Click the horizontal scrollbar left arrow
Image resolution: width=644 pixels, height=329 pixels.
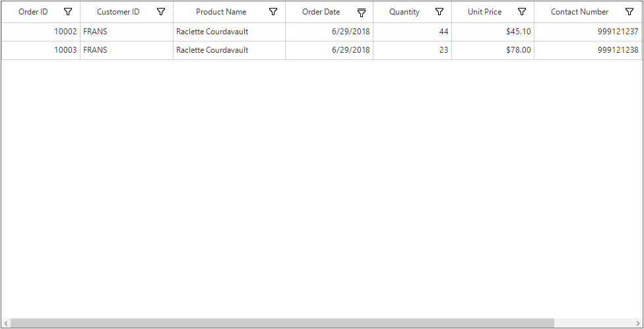coord(6,323)
